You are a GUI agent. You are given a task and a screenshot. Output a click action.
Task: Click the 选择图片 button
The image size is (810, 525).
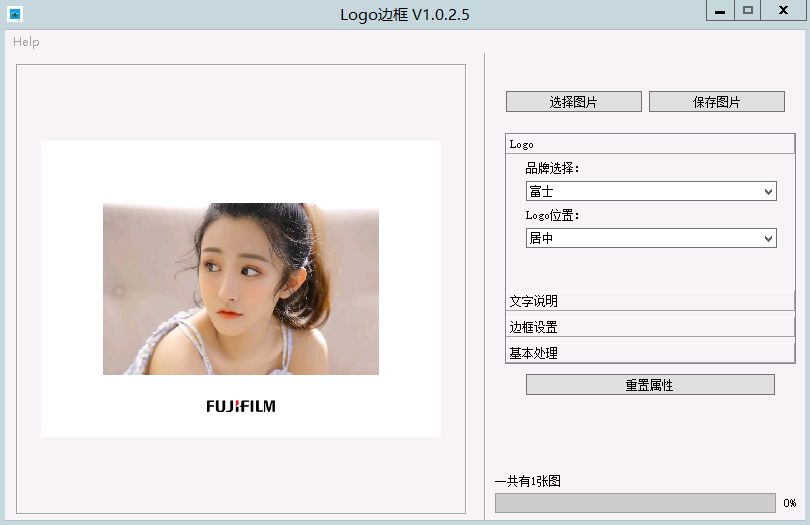pos(573,102)
